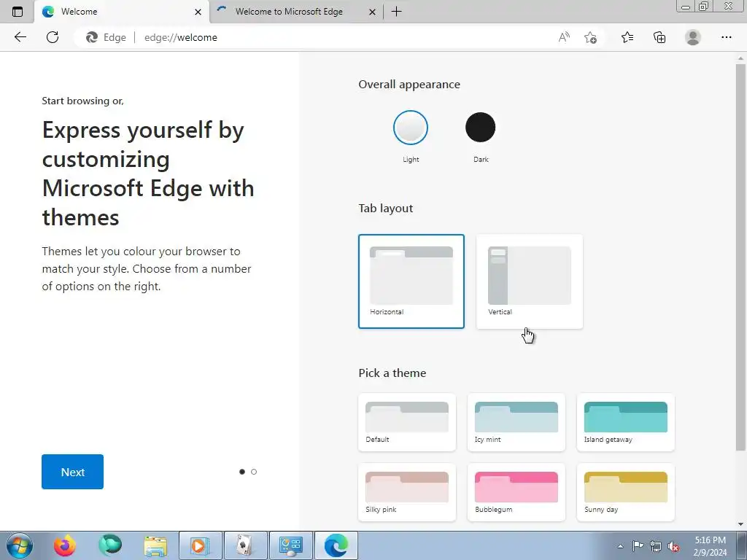The width and height of the screenshot is (747, 560).
Task: Click the muted volume tray icon
Action: click(673, 546)
